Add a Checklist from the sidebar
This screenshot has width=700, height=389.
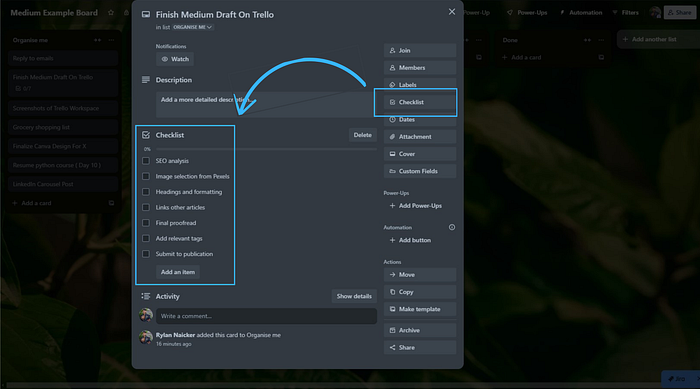click(420, 102)
